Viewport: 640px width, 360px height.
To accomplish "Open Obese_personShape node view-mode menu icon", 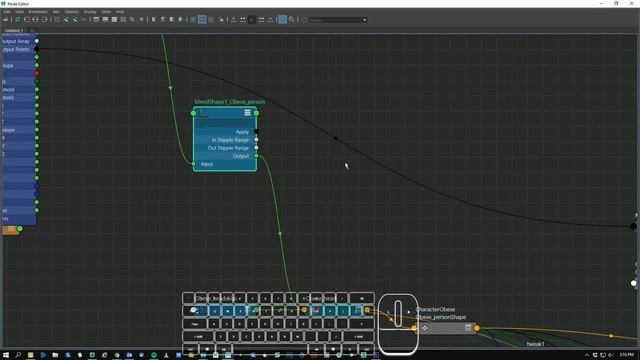I will coord(468,327).
